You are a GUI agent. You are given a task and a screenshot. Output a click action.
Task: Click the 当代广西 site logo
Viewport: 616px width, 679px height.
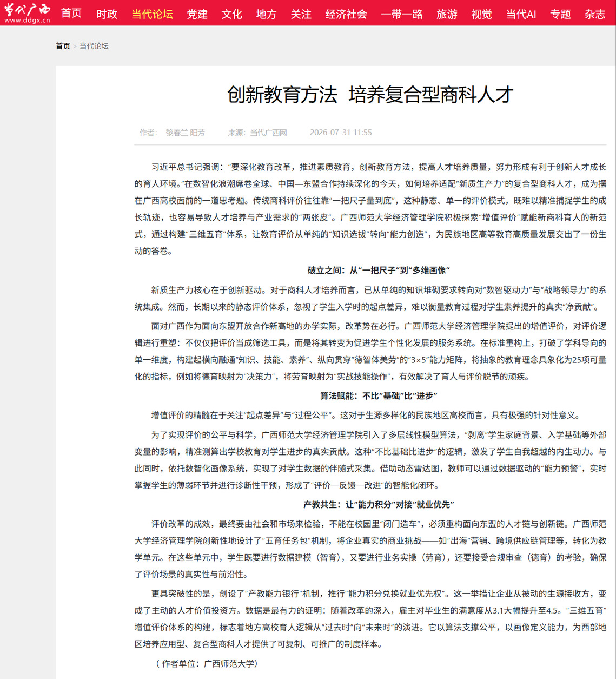pos(27,12)
